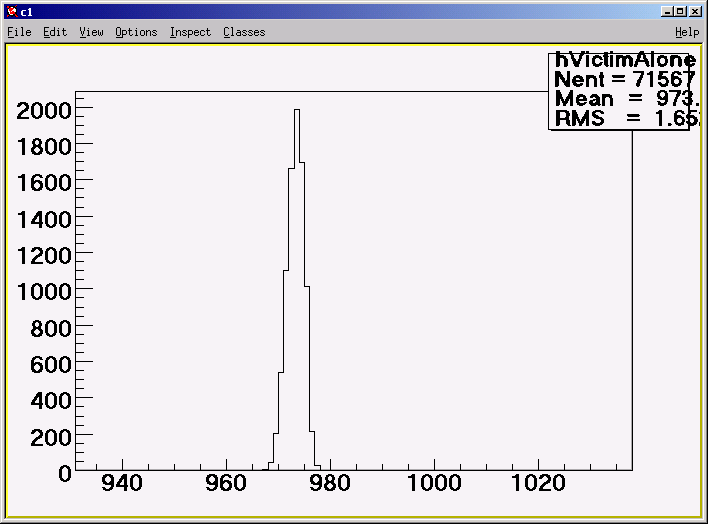Click the c1 window title text
This screenshot has width=708, height=524.
tap(27, 12)
